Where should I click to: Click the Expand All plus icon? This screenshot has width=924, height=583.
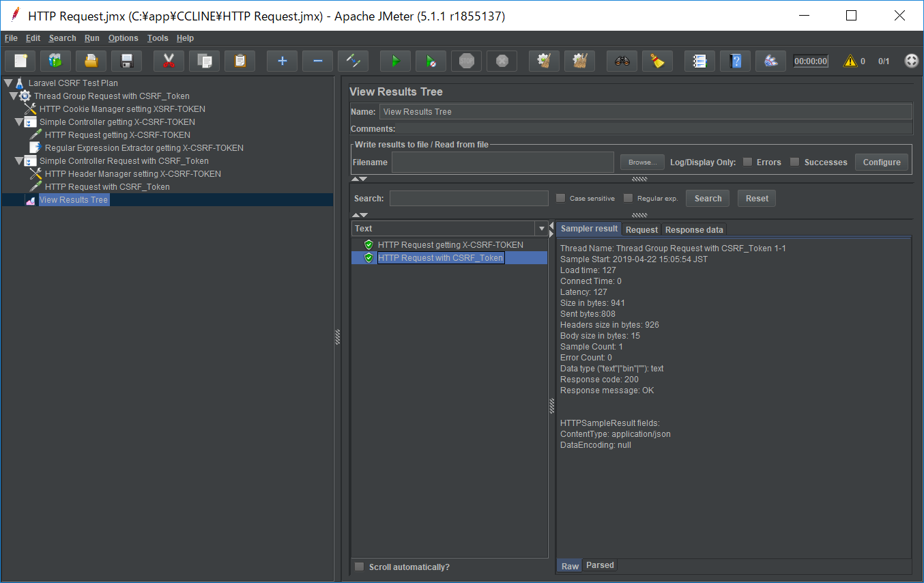282,61
